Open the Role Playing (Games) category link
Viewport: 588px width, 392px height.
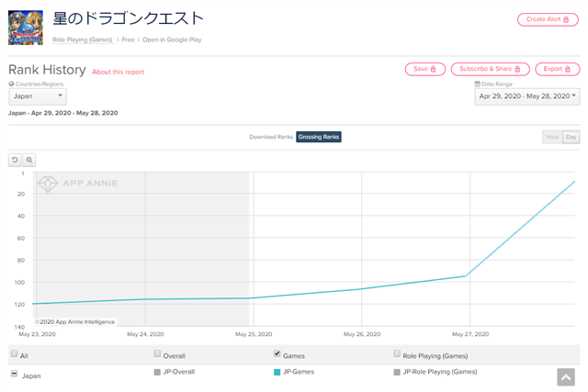83,39
